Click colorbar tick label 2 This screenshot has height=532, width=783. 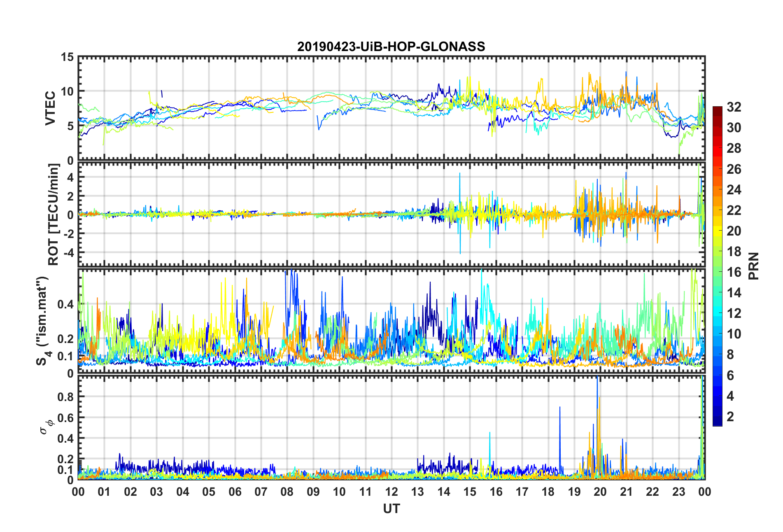click(x=730, y=417)
